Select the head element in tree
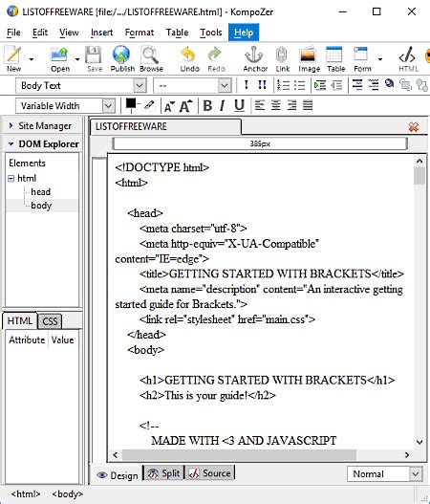Viewport: 430px width, 504px height. tap(40, 192)
